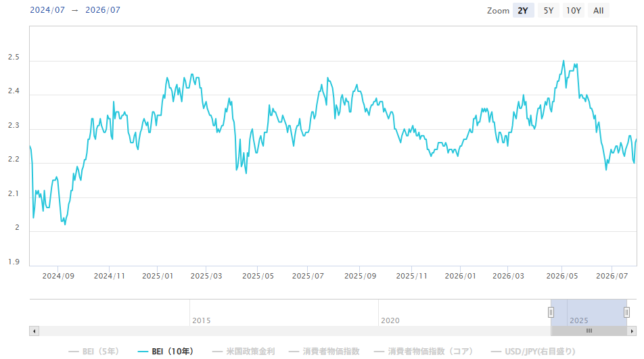Set zoom to 10Y range
Viewport: 644px width, 359px height.
(574, 11)
